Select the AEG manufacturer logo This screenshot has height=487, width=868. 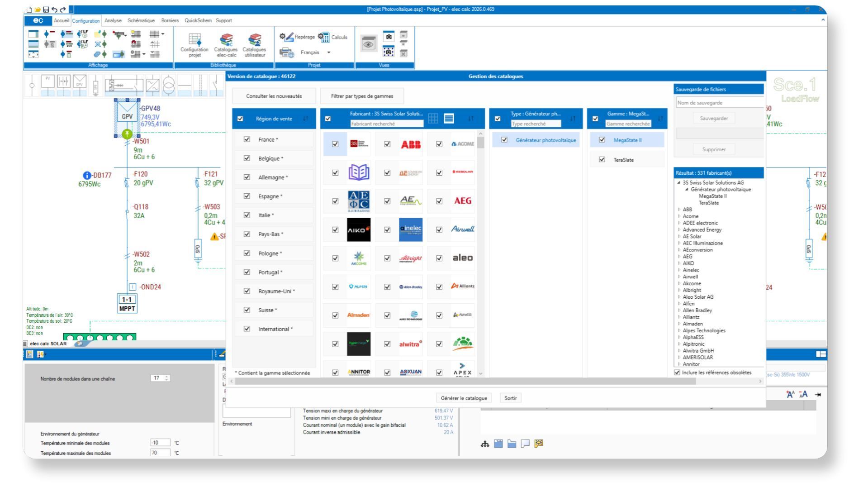click(x=463, y=201)
